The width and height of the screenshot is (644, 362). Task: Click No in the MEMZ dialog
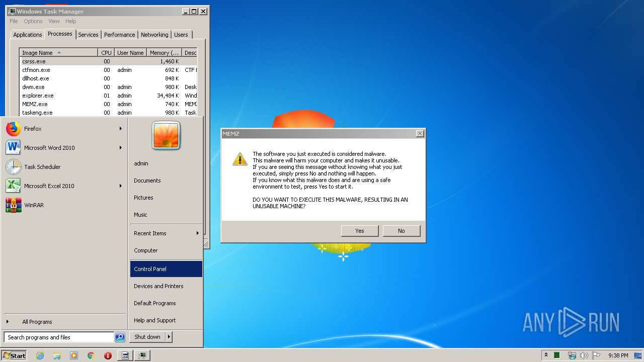click(401, 231)
